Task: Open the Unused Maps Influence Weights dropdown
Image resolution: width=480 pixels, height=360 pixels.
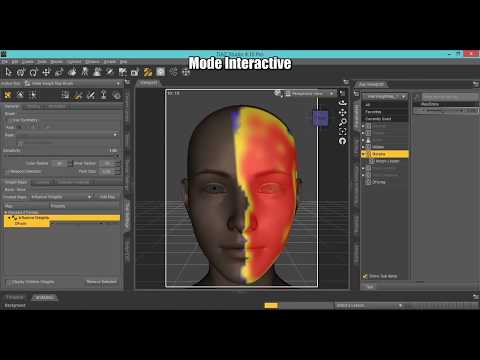Action: [x=61, y=197]
